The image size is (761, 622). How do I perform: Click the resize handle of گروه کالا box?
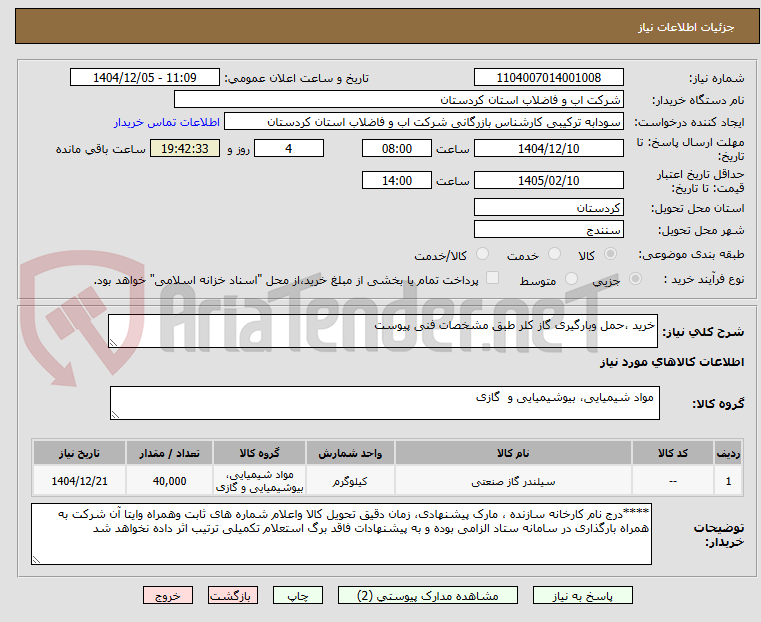click(115, 414)
